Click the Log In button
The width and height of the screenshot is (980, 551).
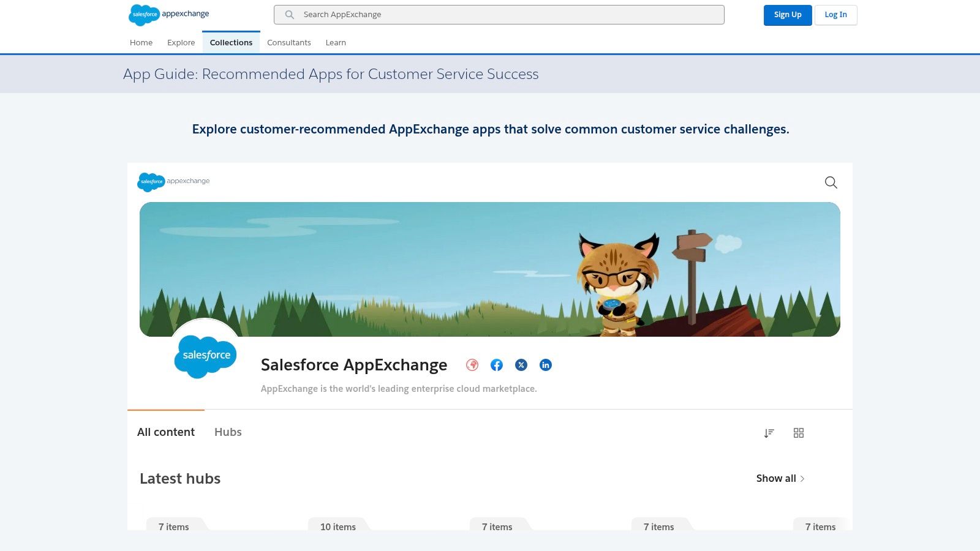[835, 15]
